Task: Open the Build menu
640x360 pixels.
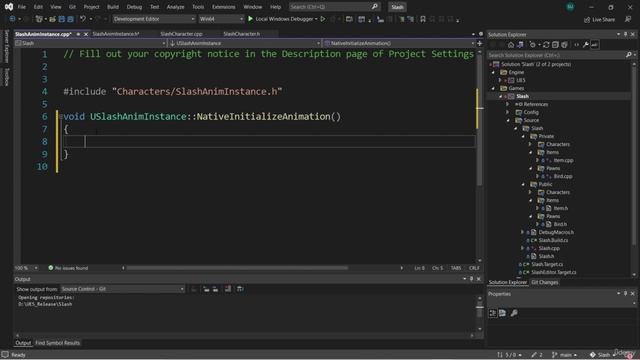Action: point(113,7)
